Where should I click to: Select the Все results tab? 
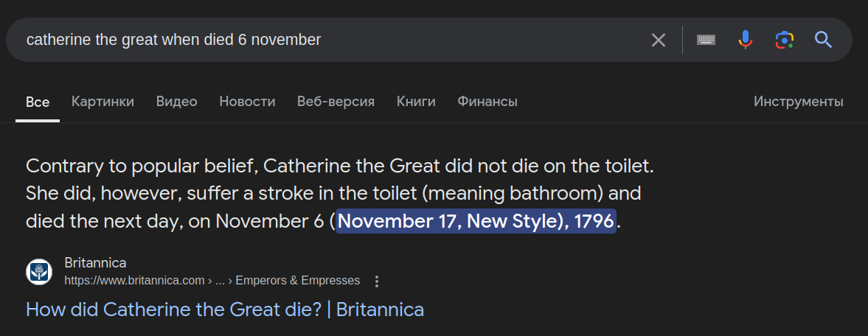(38, 102)
